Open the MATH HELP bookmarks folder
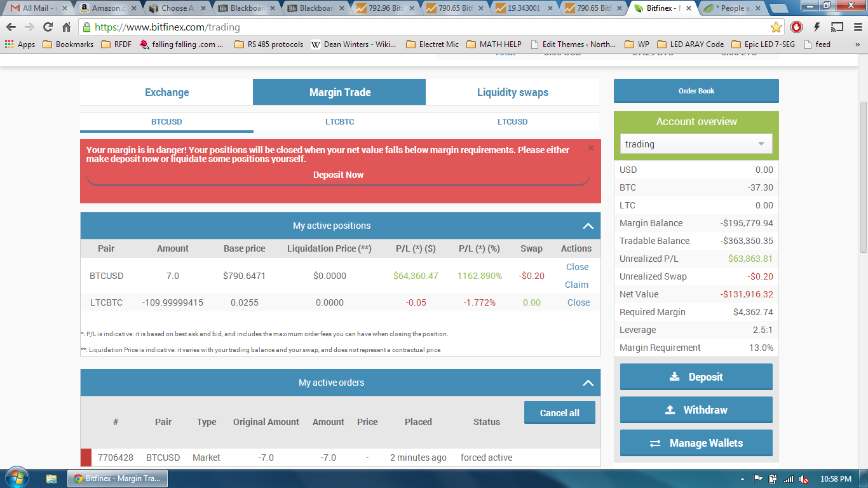 click(494, 44)
